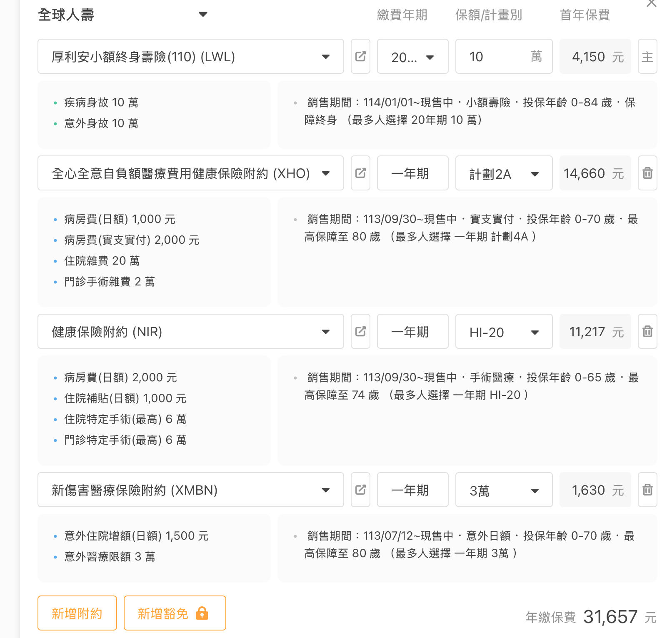Click XHO sales info mentioning 計劃4A
Viewport: 672px width, 638px height.
click(x=471, y=228)
